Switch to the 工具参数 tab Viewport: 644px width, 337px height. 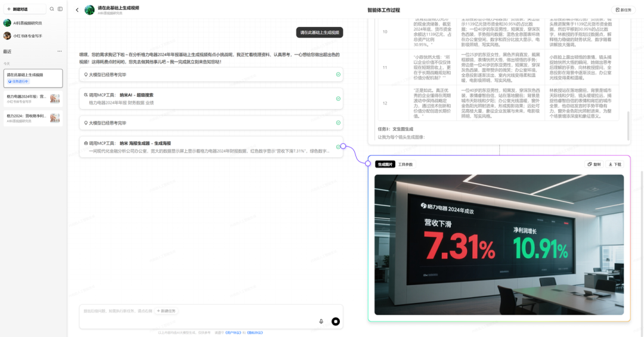tap(405, 165)
